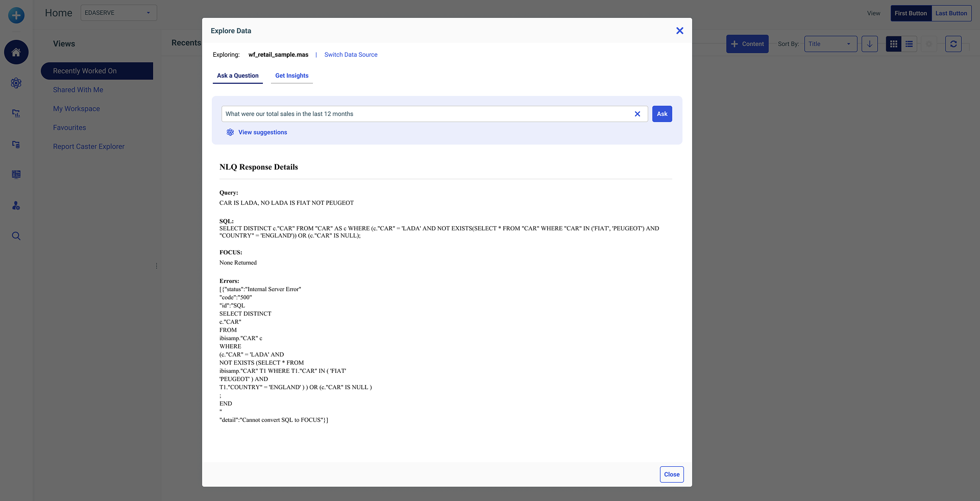Click the First Button toggle

point(911,13)
